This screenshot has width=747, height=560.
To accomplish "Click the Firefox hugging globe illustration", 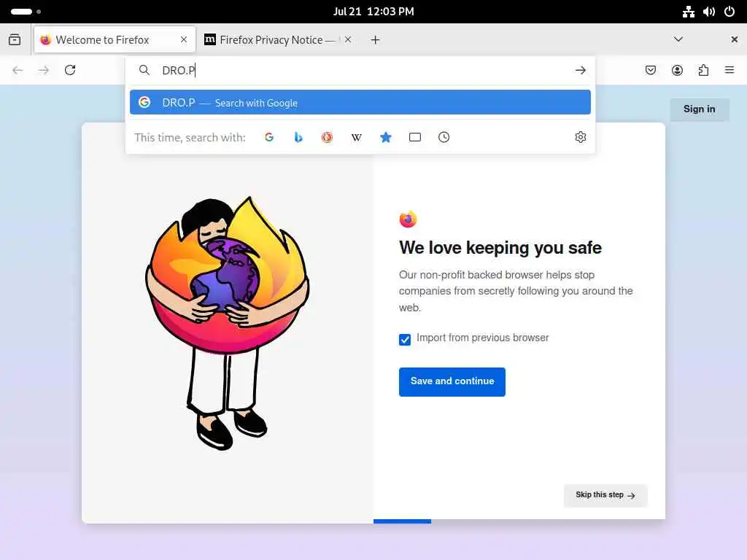I will point(228,323).
